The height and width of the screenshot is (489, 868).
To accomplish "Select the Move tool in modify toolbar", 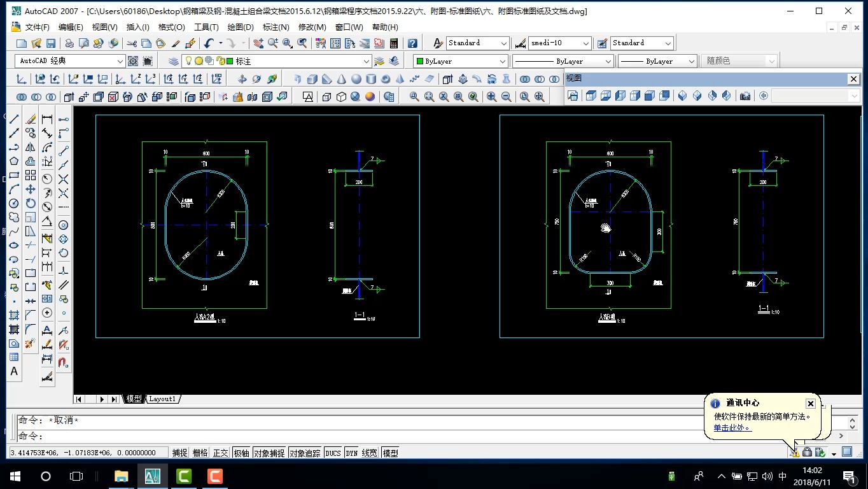I will tap(31, 189).
